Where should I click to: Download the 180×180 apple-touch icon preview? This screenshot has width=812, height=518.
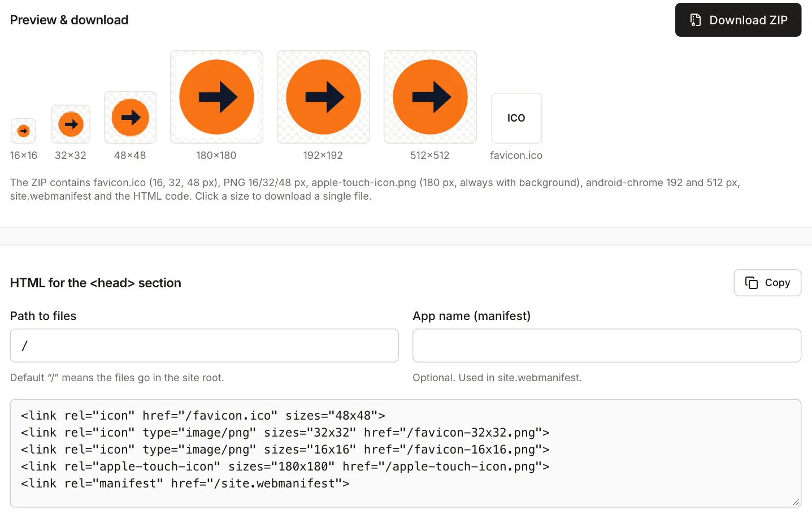[216, 97]
